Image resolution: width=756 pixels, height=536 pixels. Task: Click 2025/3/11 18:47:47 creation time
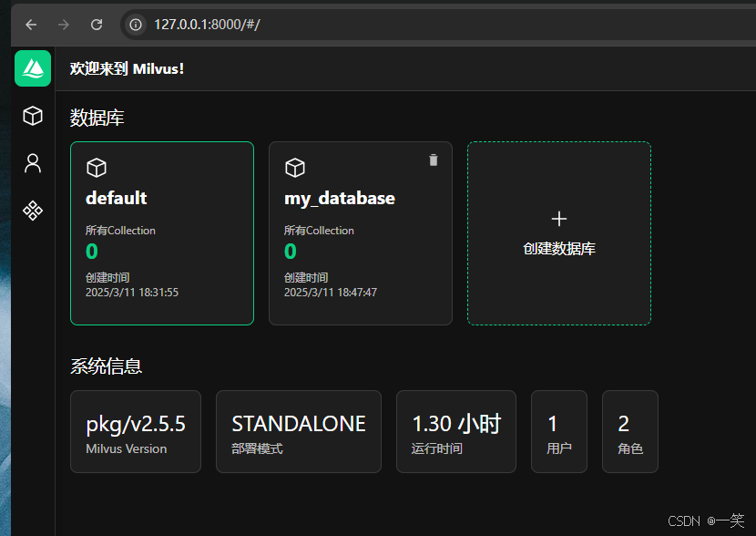tap(331, 293)
